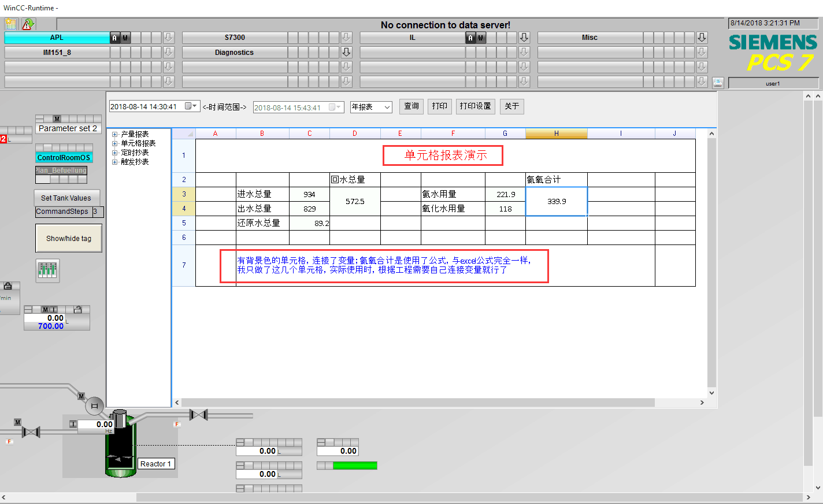The width and height of the screenshot is (823, 504).
Task: Click the Reactor 1 tank symbol
Action: (x=120, y=444)
